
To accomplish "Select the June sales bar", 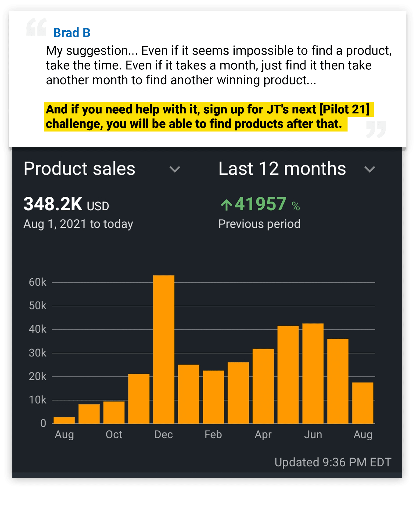I will click(313, 373).
